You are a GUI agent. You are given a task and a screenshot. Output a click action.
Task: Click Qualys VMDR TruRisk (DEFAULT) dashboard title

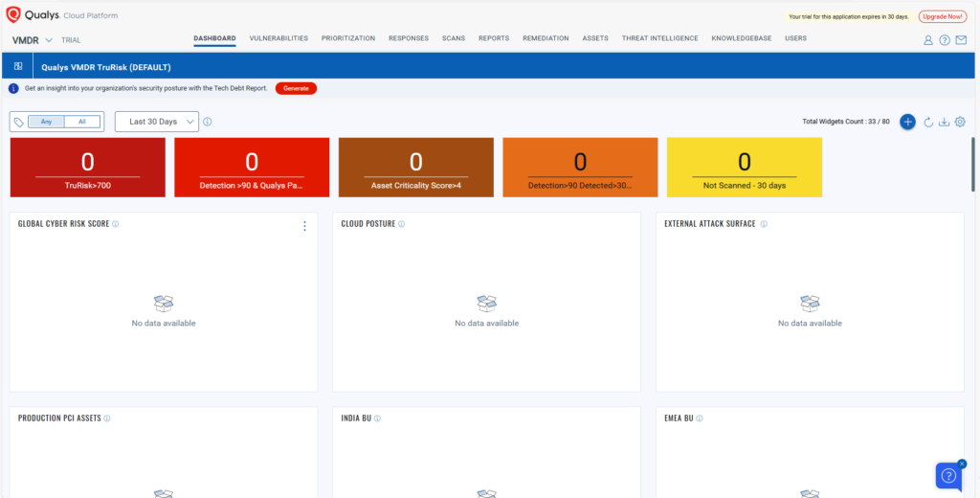click(106, 67)
